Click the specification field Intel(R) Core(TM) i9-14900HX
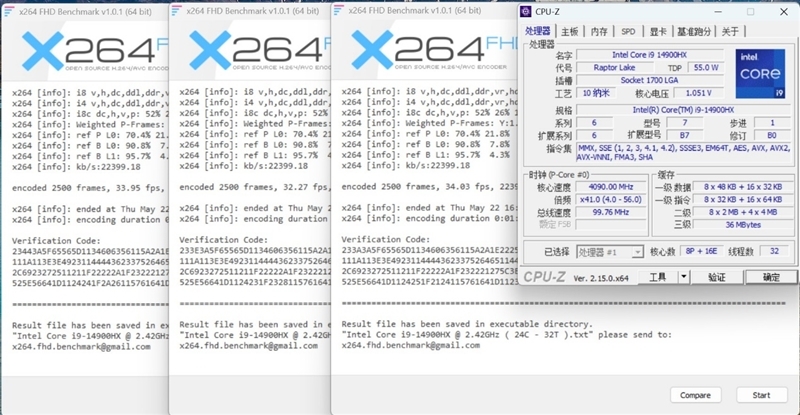The width and height of the screenshot is (800, 415). coord(683,110)
